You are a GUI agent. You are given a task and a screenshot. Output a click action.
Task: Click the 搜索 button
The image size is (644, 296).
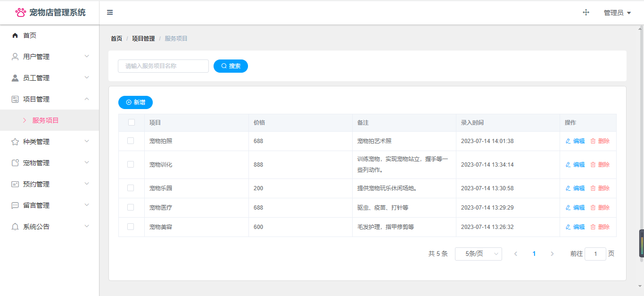[x=231, y=66]
